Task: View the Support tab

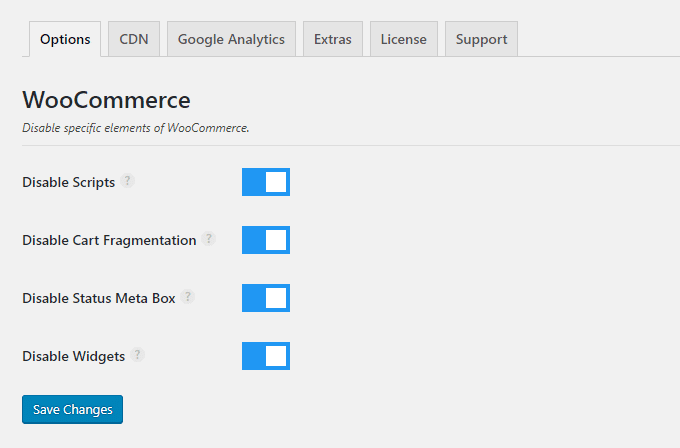Action: (481, 39)
